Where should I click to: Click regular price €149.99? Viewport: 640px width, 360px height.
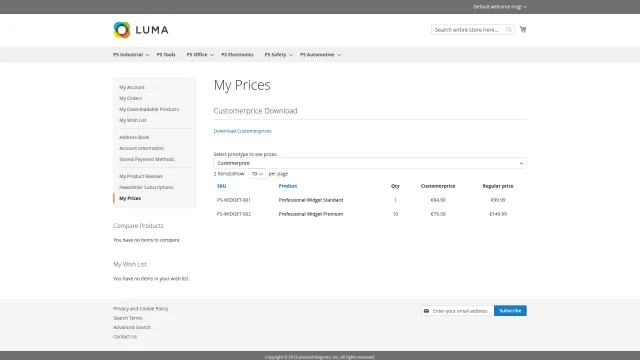(x=498, y=214)
